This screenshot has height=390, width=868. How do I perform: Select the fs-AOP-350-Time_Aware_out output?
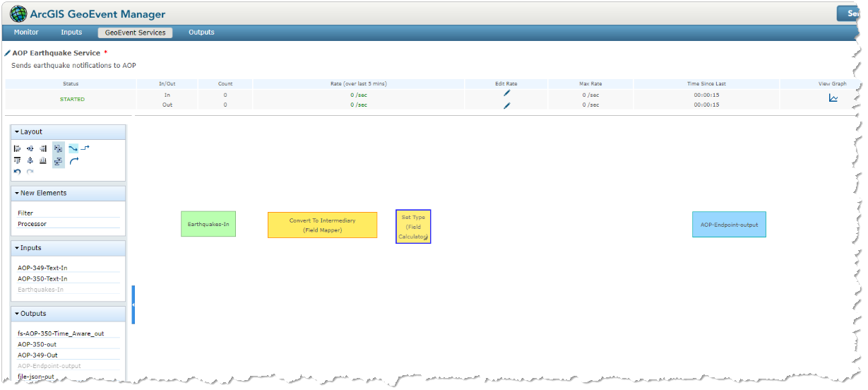click(x=69, y=333)
